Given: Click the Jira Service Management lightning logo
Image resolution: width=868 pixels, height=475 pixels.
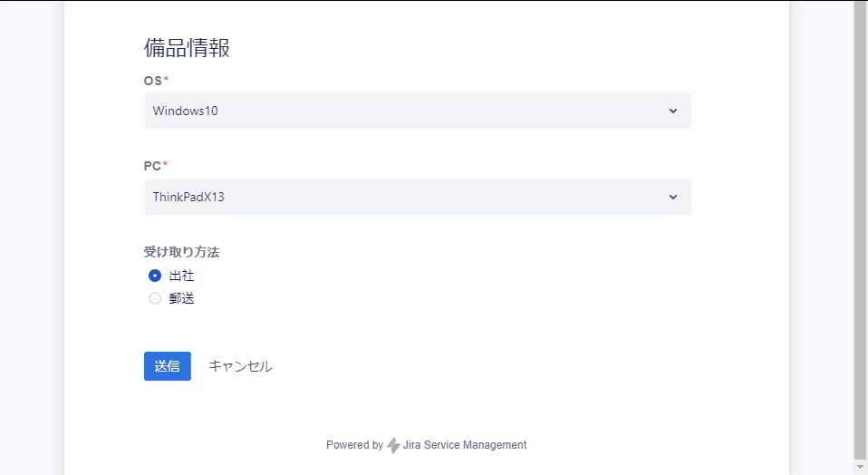Looking at the screenshot, I should [393, 445].
